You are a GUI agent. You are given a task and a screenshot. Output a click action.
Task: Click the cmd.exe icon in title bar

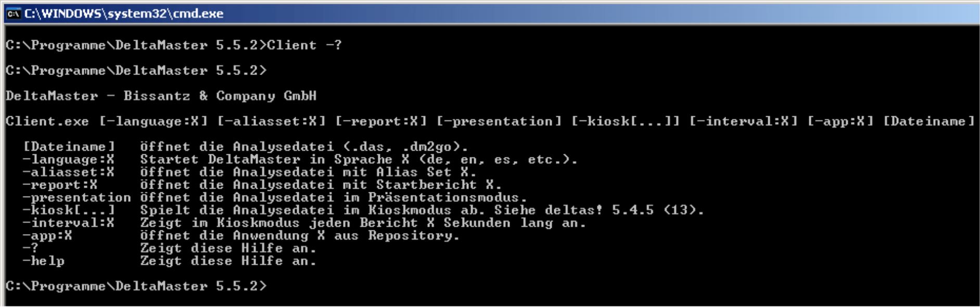click(13, 14)
